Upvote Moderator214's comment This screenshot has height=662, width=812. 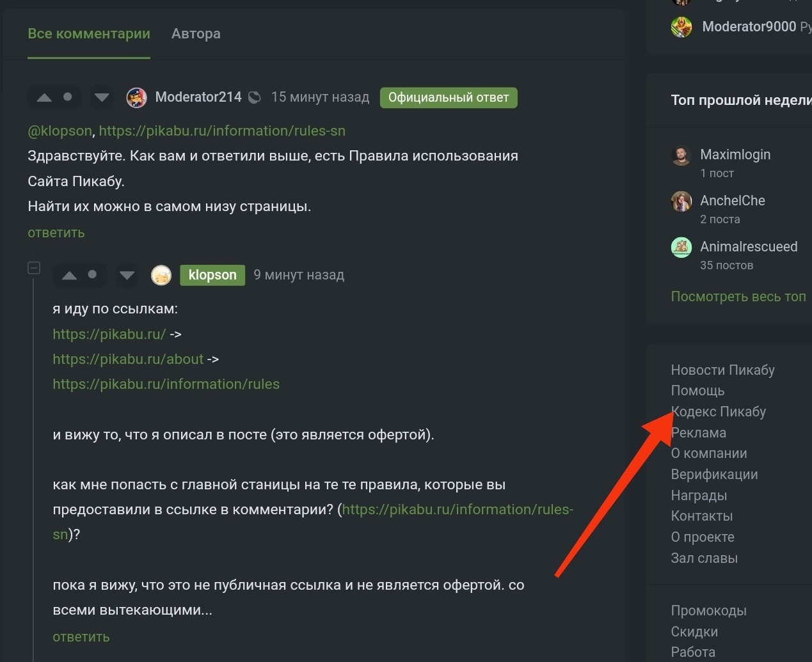(x=44, y=98)
